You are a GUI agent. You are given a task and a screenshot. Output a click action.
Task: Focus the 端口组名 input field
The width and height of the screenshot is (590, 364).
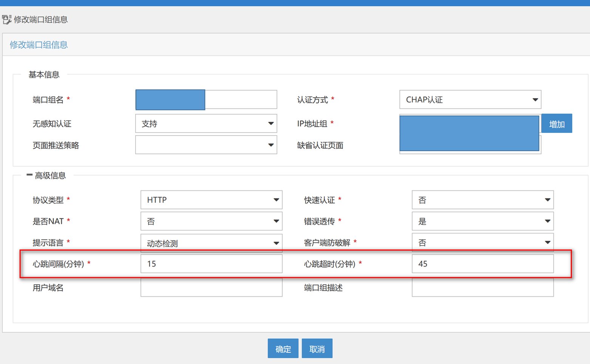(206, 100)
